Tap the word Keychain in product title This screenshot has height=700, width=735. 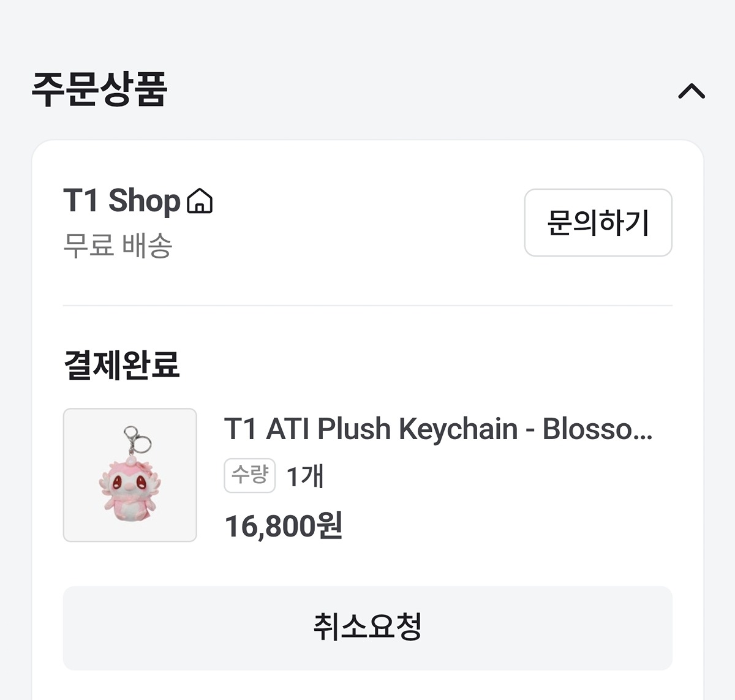coord(458,429)
